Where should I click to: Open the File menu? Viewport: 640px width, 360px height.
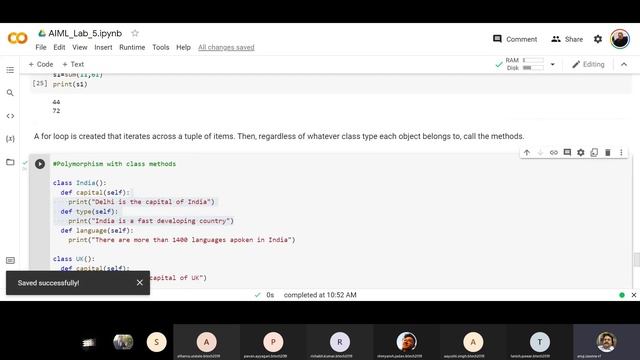41,47
